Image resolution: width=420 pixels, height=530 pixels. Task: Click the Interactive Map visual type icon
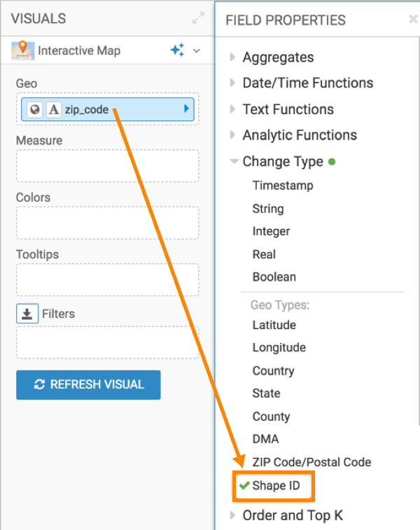(23, 50)
